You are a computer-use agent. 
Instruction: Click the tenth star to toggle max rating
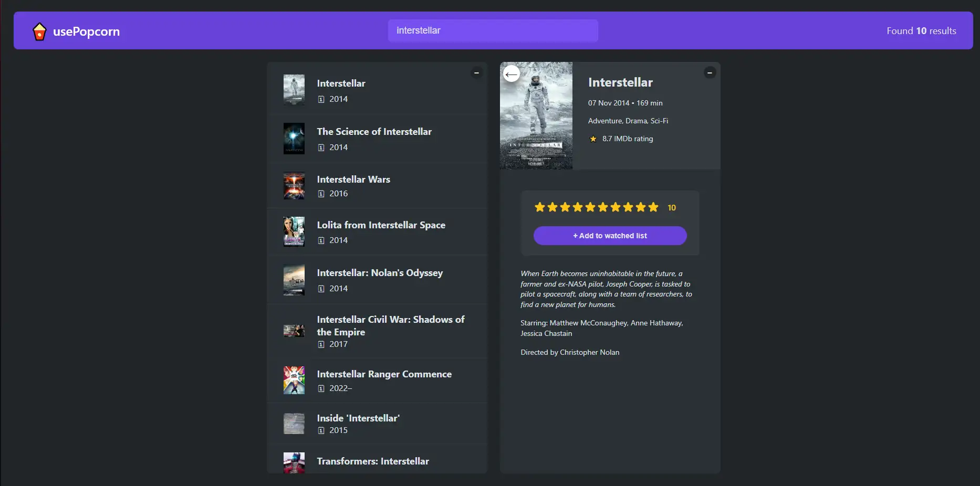(653, 207)
